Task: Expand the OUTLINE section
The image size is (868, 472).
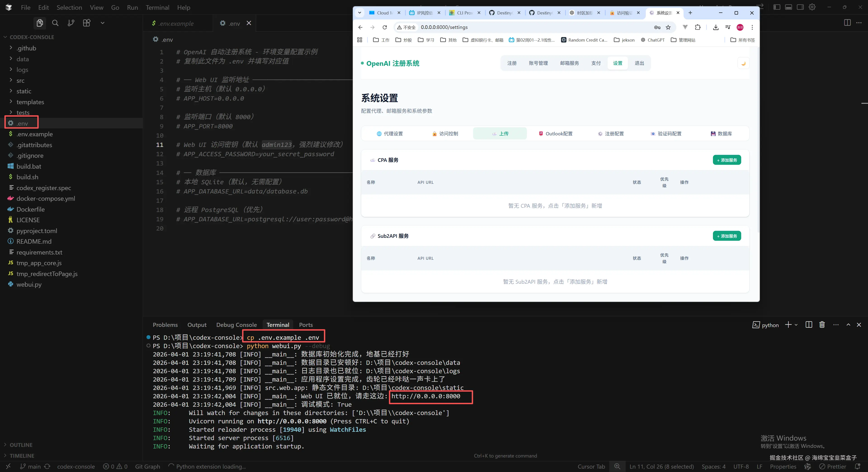Action: (x=21, y=445)
